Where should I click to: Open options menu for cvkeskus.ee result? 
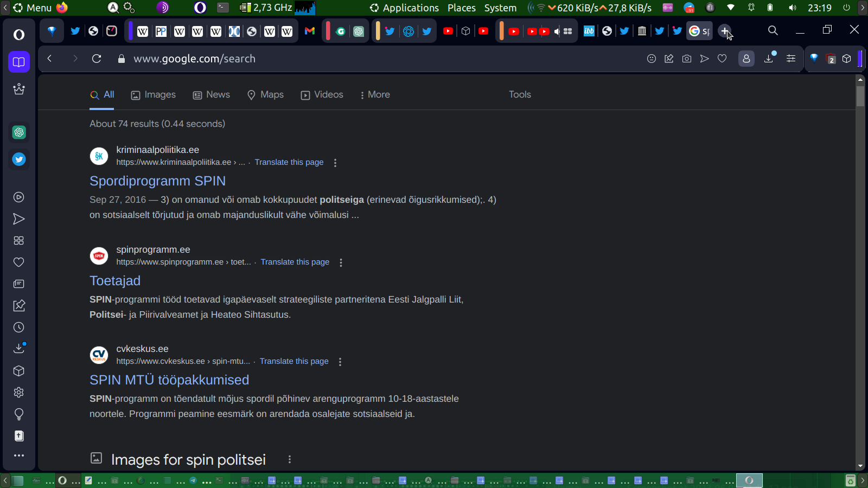click(340, 362)
